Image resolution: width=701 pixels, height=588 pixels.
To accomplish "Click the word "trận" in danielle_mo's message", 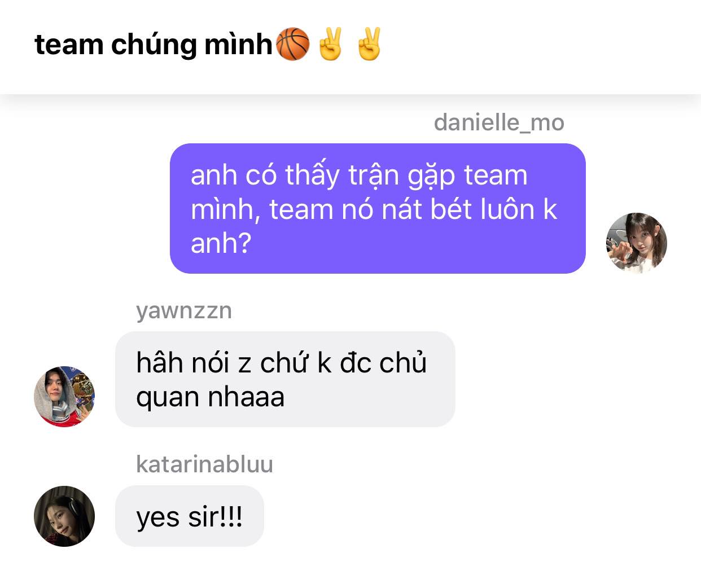I will tap(373, 176).
